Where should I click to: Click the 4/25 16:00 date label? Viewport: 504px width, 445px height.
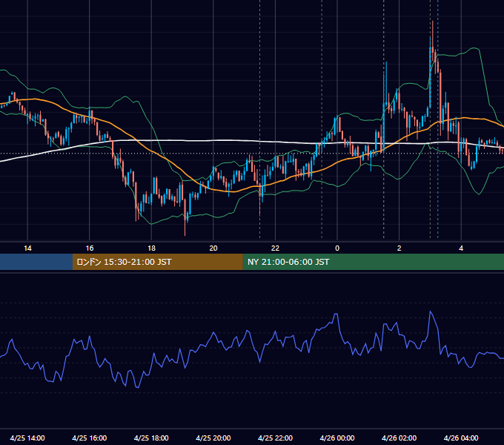click(90, 438)
